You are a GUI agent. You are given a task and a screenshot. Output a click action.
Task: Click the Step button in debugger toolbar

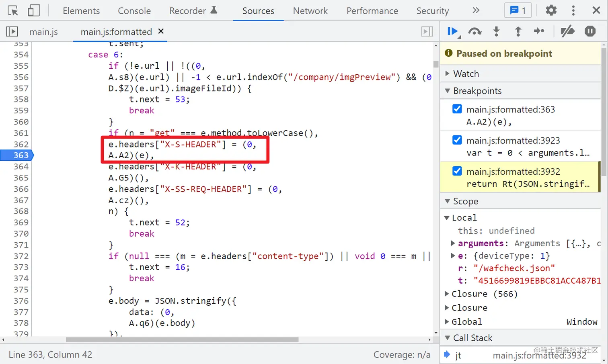(x=539, y=31)
